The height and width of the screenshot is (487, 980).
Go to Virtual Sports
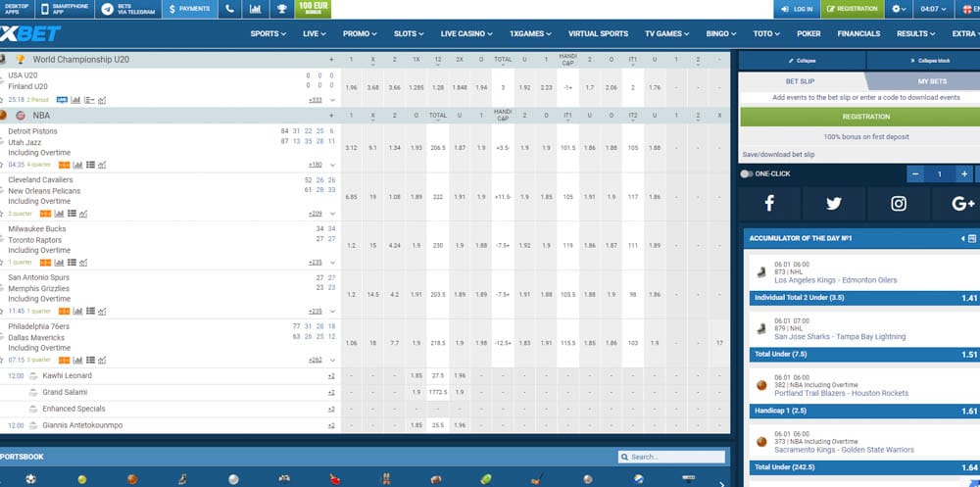tap(598, 33)
